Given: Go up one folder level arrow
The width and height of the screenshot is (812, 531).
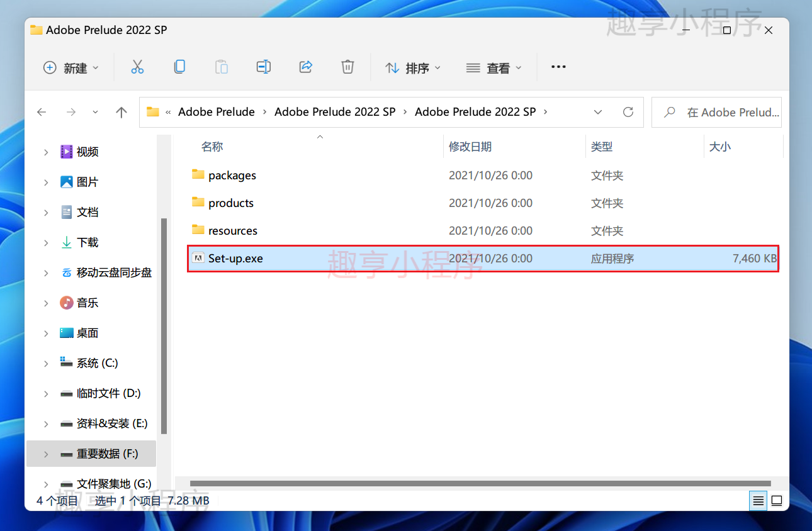Looking at the screenshot, I should pyautogui.click(x=121, y=112).
